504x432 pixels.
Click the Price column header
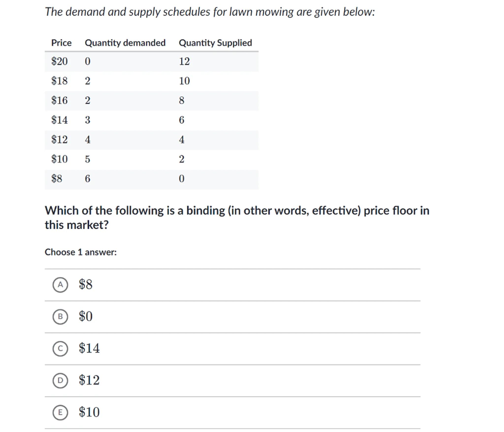click(61, 43)
